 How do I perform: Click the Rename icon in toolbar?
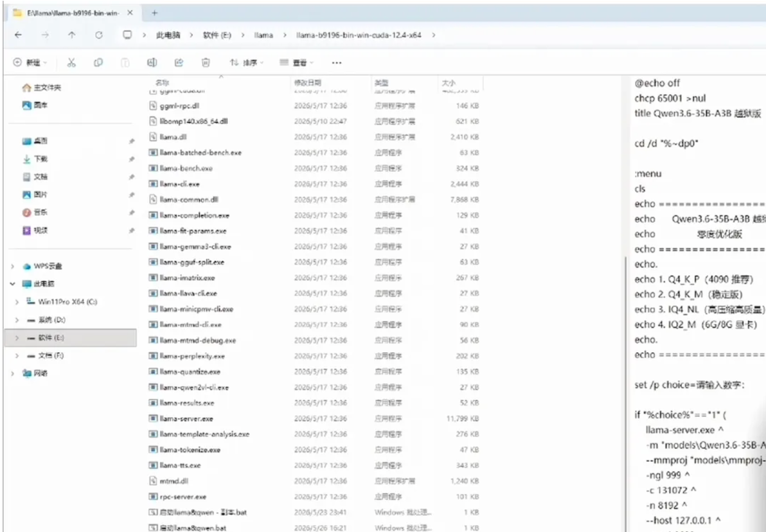152,62
